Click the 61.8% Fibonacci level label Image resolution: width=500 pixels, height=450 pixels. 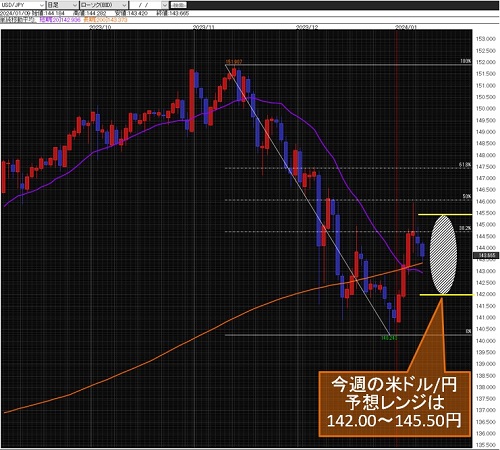coord(465,165)
